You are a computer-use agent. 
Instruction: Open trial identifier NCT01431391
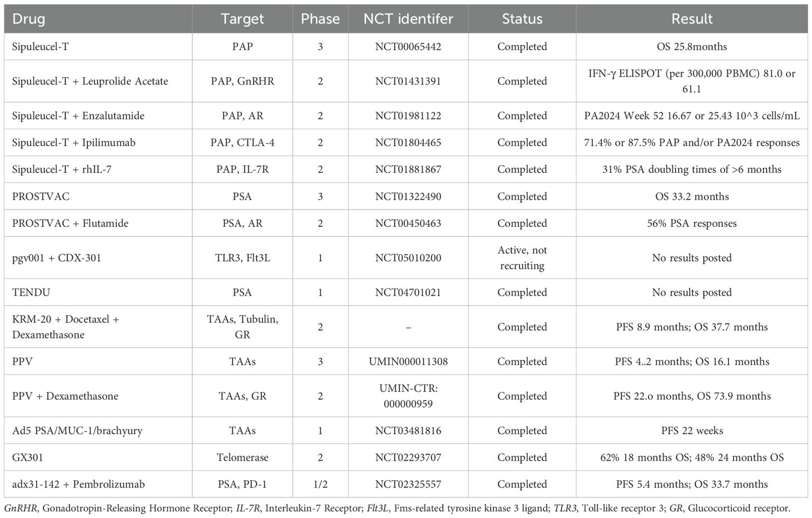point(408,81)
